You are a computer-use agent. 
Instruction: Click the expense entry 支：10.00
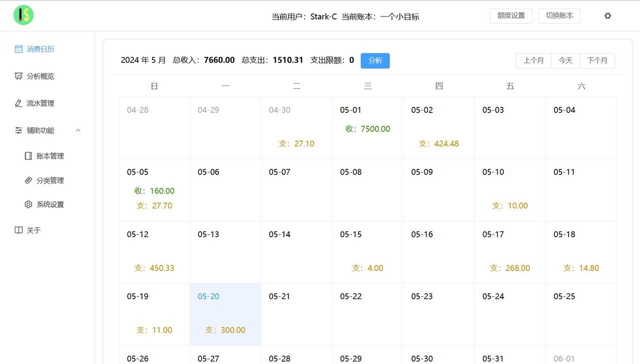510,205
